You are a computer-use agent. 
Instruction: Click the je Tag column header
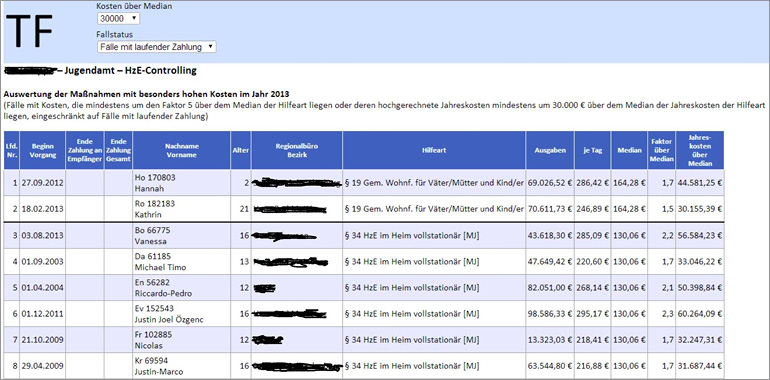593,150
